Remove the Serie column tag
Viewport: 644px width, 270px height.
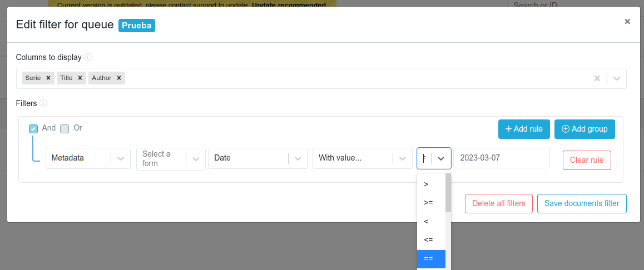tap(48, 78)
